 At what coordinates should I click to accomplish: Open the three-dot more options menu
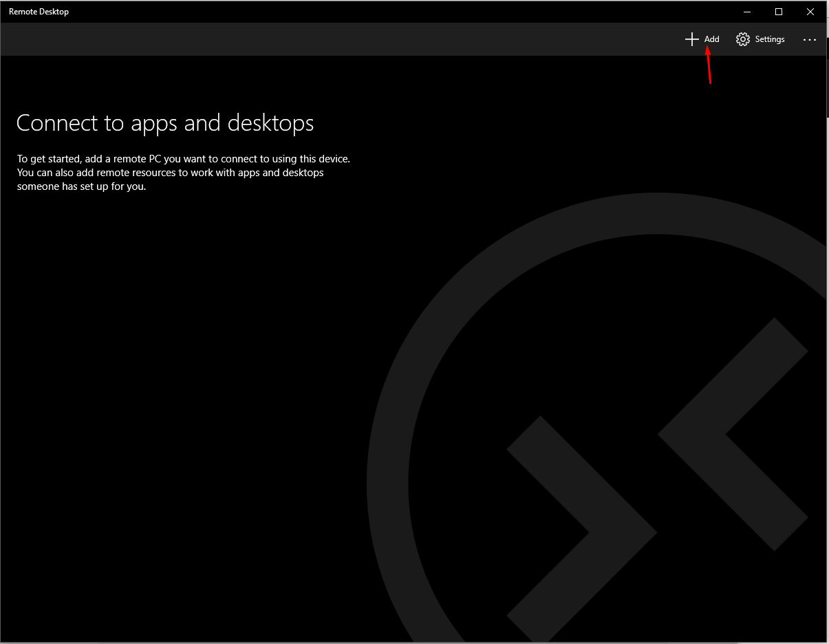click(810, 40)
